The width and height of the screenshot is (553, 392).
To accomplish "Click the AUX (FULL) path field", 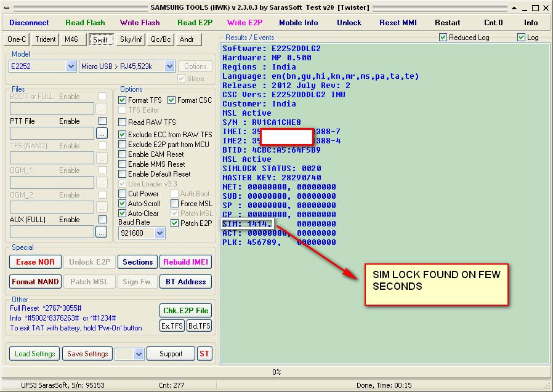I will [x=52, y=231].
